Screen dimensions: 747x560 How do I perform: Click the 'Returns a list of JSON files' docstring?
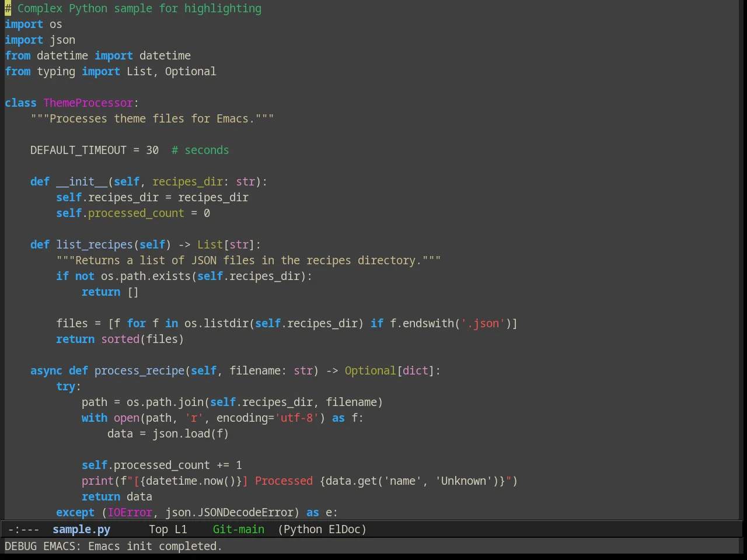coord(249,260)
